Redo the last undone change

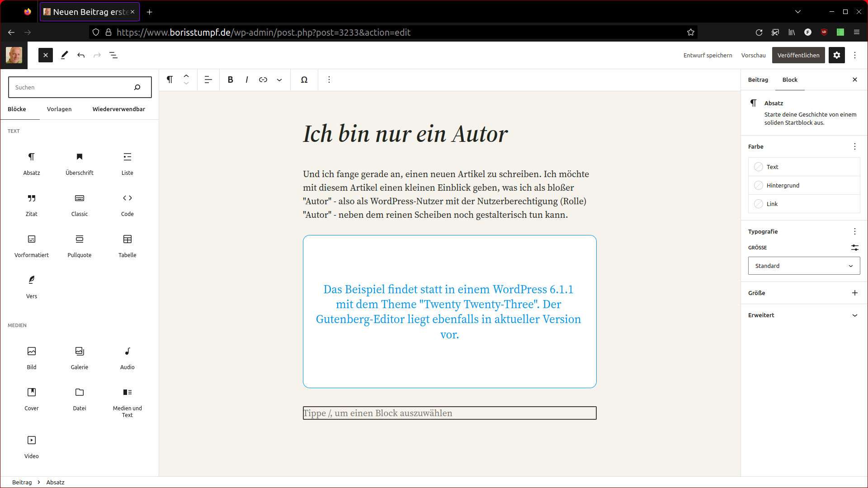(97, 55)
